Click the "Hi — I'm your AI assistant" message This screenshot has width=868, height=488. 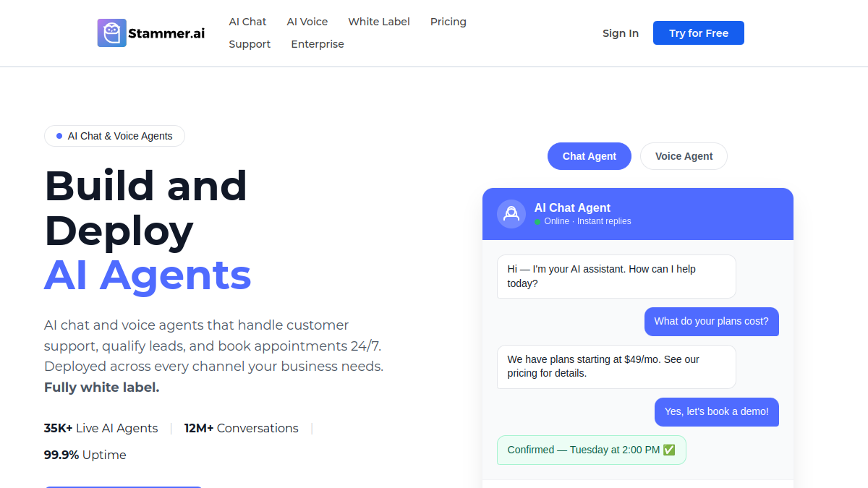616,276
